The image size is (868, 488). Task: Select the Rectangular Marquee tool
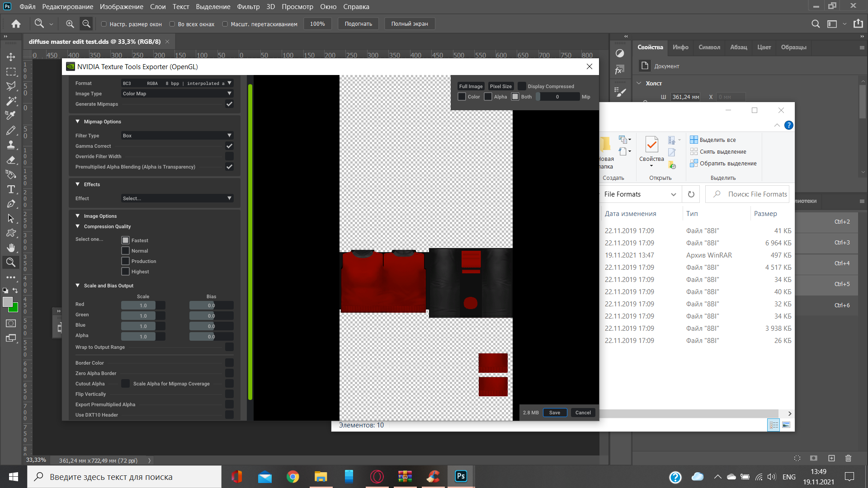point(11,72)
